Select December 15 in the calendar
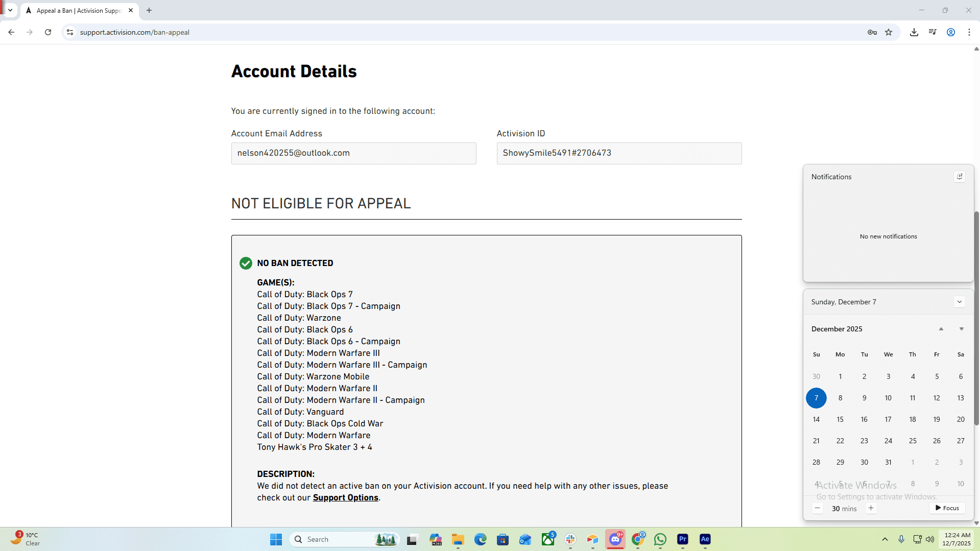The image size is (980, 551). pos(840,419)
